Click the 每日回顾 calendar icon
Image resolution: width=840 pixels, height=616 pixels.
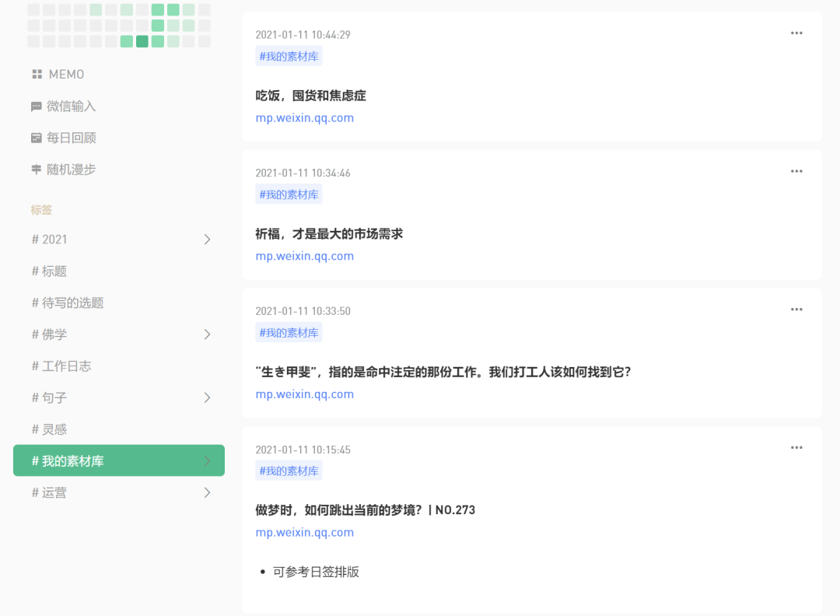tap(37, 138)
